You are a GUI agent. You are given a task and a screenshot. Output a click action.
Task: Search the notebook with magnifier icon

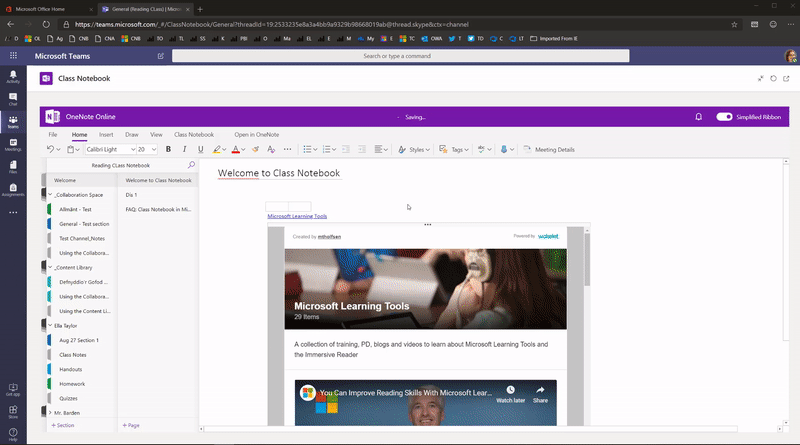click(x=191, y=165)
